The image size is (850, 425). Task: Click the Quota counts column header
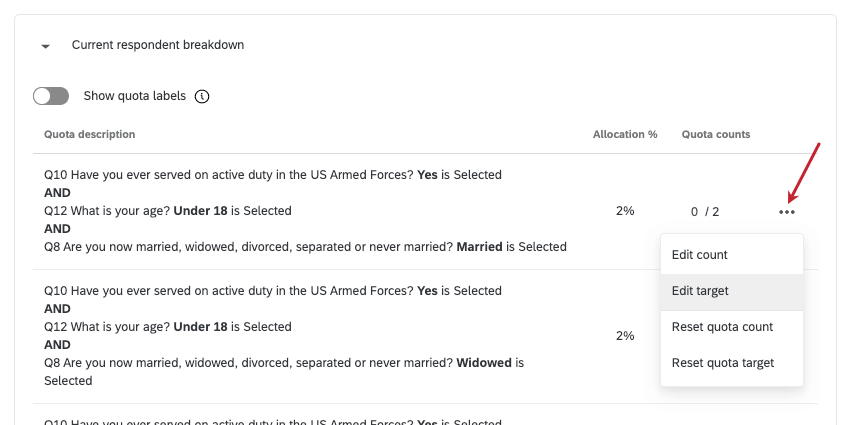click(x=716, y=134)
